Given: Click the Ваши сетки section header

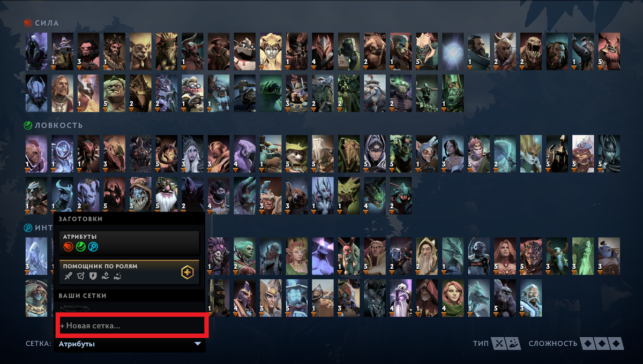Looking at the screenshot, I should [82, 295].
